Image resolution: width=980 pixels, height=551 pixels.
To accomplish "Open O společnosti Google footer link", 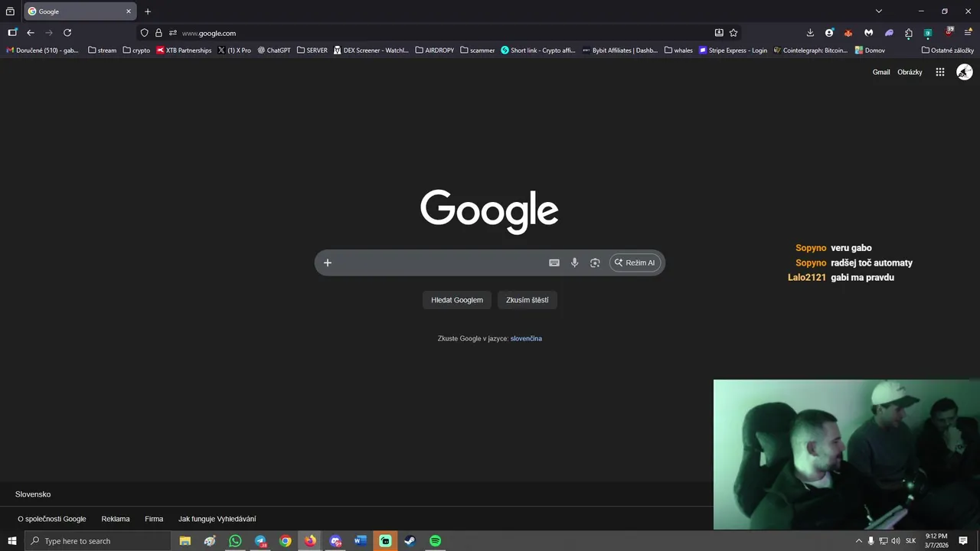I will coord(52,519).
